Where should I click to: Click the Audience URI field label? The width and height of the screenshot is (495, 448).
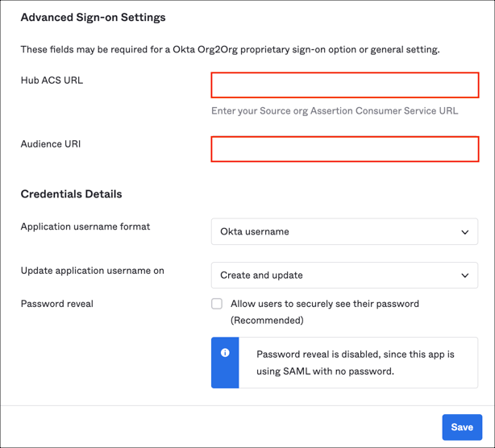(x=51, y=144)
